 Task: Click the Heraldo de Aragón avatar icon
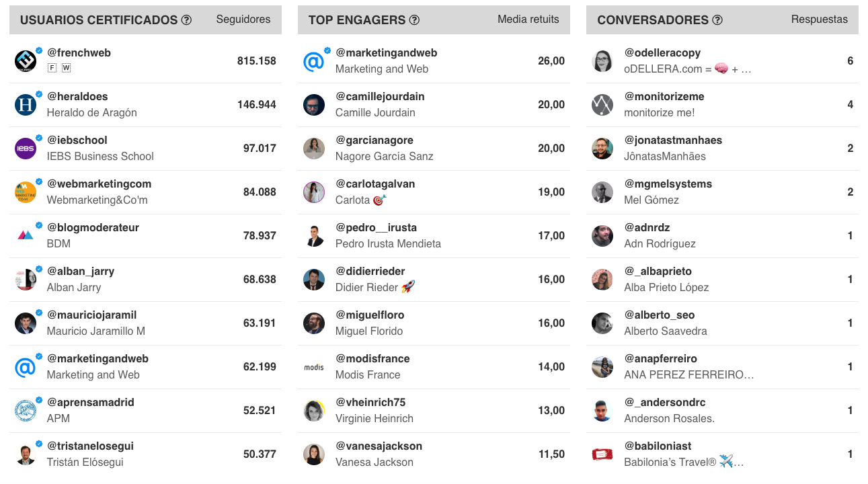point(26,105)
